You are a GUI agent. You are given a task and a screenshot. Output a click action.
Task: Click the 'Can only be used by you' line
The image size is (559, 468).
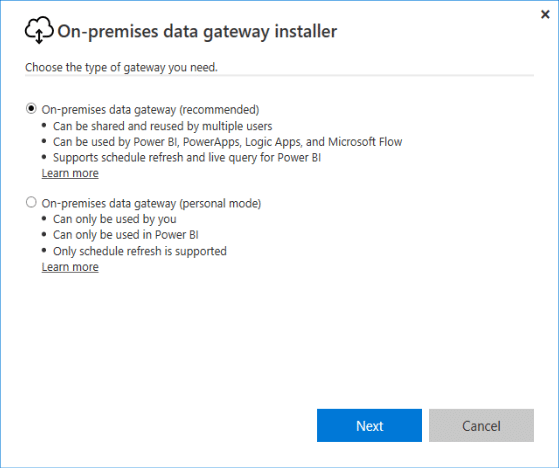coord(115,219)
